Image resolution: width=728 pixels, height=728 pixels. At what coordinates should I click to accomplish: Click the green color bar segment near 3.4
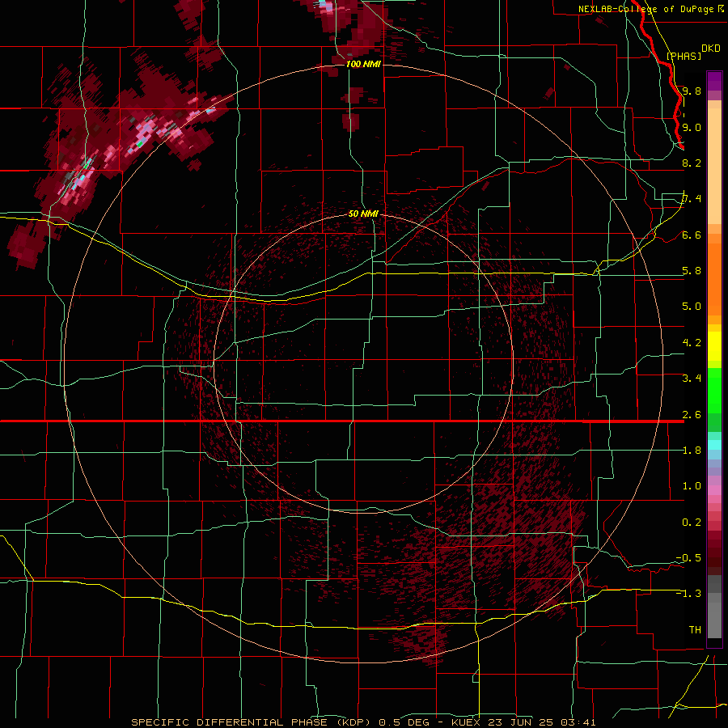pyautogui.click(x=714, y=390)
